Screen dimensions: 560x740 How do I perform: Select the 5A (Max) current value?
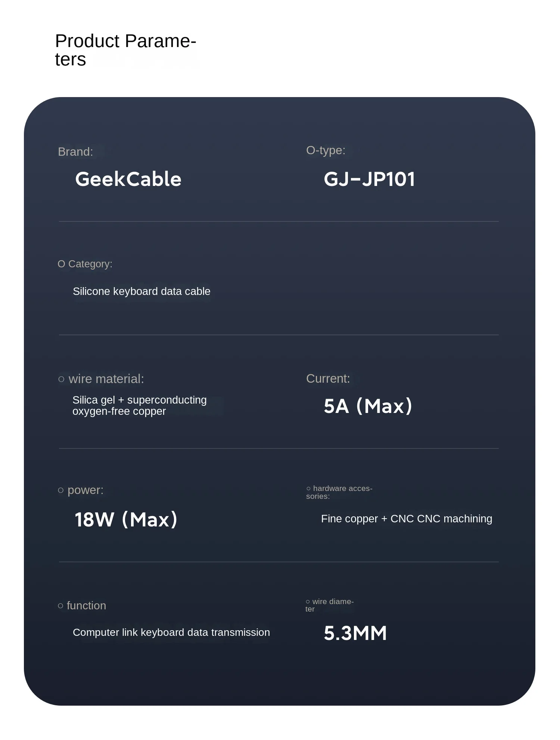368,406
